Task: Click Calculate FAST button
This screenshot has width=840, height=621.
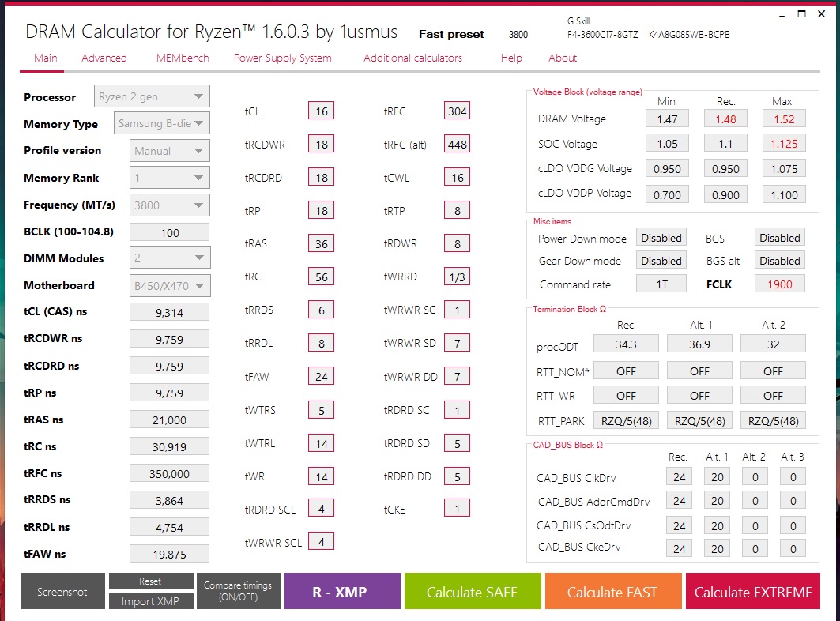Action: (x=613, y=591)
